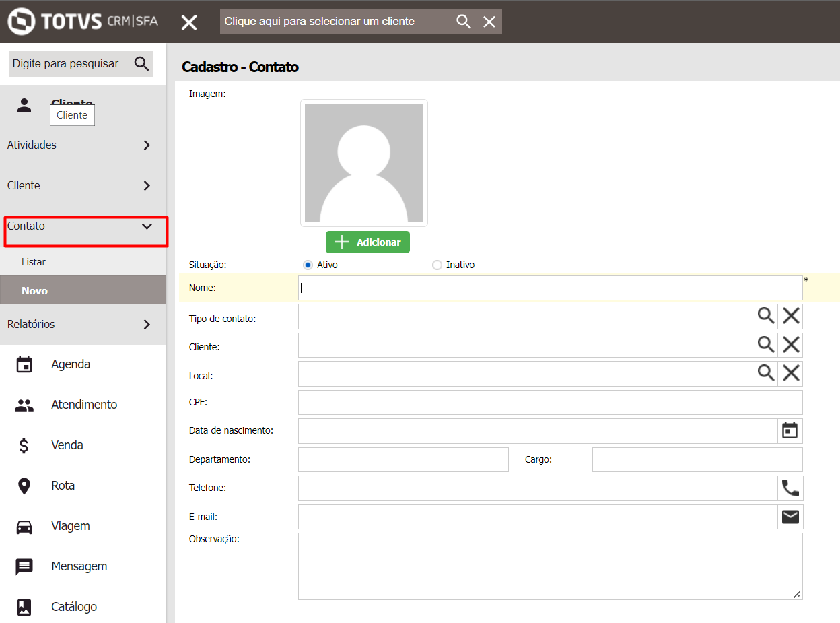Focus the Tipo de contato input field

tap(525, 317)
